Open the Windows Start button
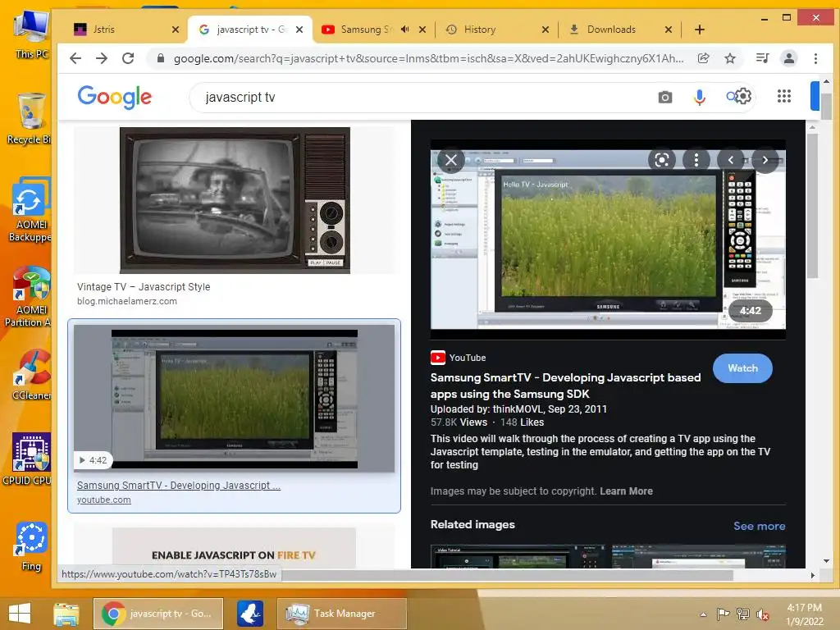Screen dimensions: 840x630 pos(20,614)
